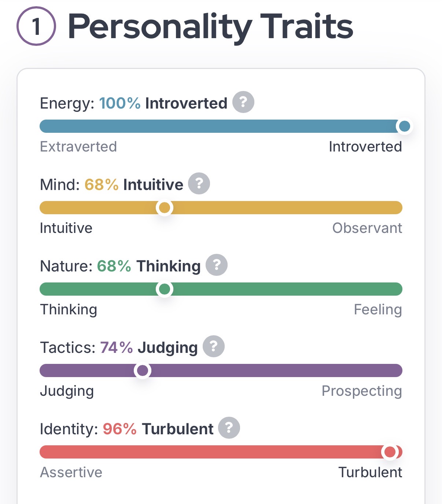Click the Feeling label under Nature bar
Image resolution: width=442 pixels, height=504 pixels.
pyautogui.click(x=377, y=310)
